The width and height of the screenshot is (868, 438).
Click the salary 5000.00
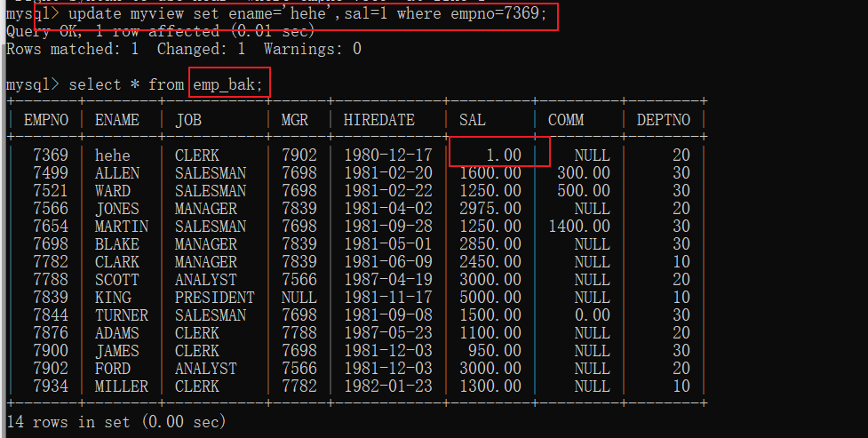(490, 297)
